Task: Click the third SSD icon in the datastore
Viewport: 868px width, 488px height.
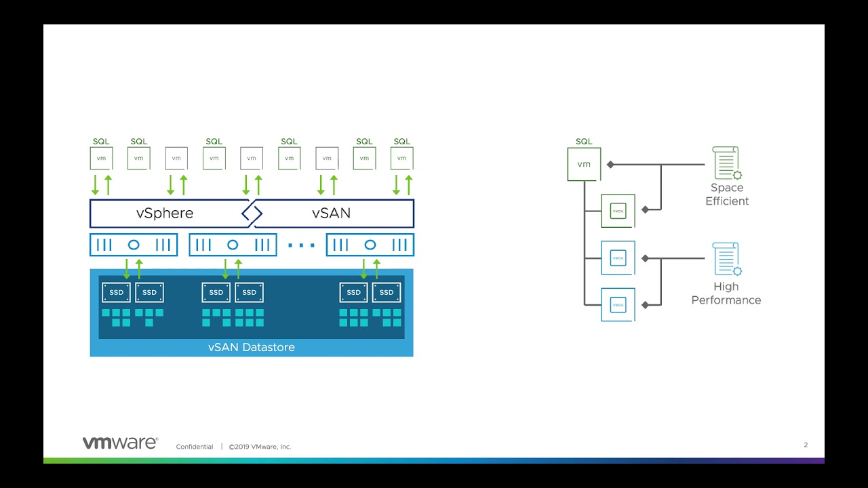Action: (x=216, y=293)
